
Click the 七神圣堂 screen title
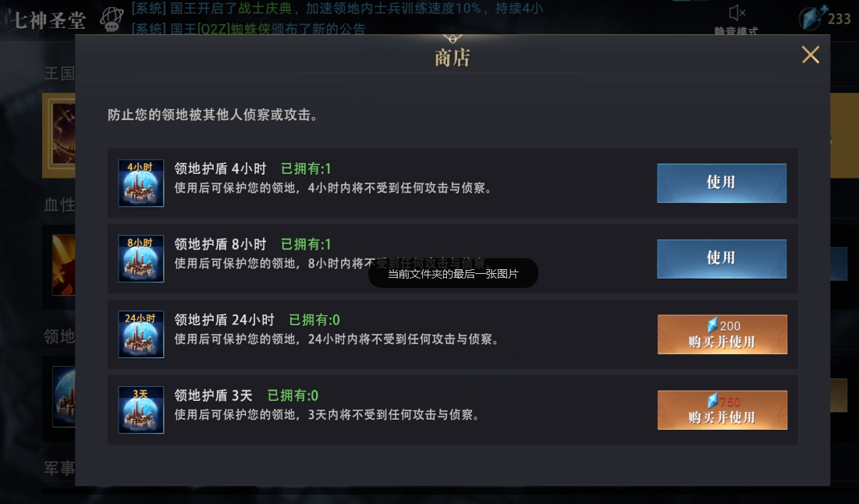(x=49, y=21)
